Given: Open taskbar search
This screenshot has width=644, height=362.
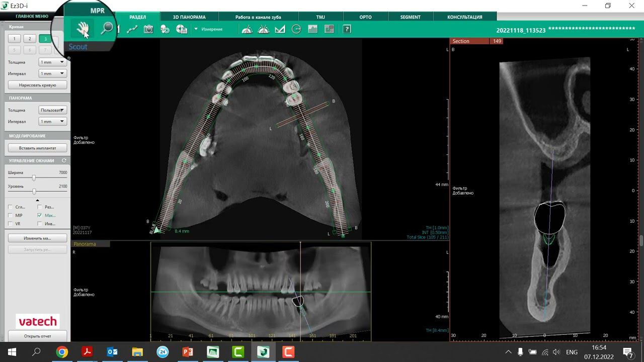Looking at the screenshot, I should click(x=36, y=352).
